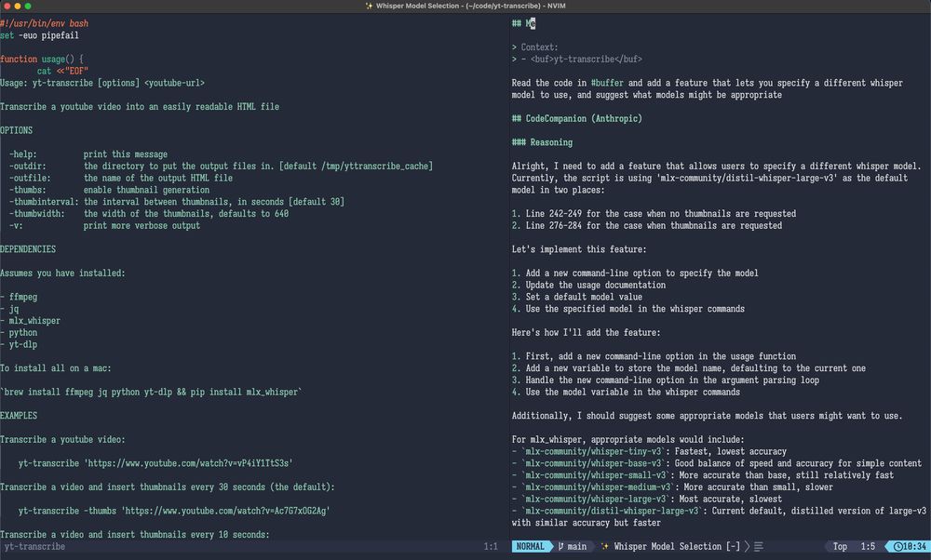Click the '- yt-dlp' dependency line
The width and height of the screenshot is (931, 560).
(x=19, y=344)
